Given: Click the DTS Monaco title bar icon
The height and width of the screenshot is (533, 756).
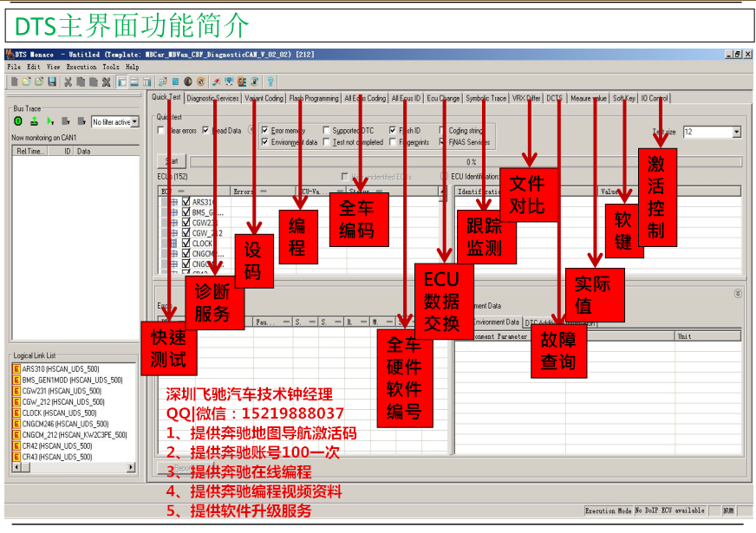Looking at the screenshot, I should (10, 55).
